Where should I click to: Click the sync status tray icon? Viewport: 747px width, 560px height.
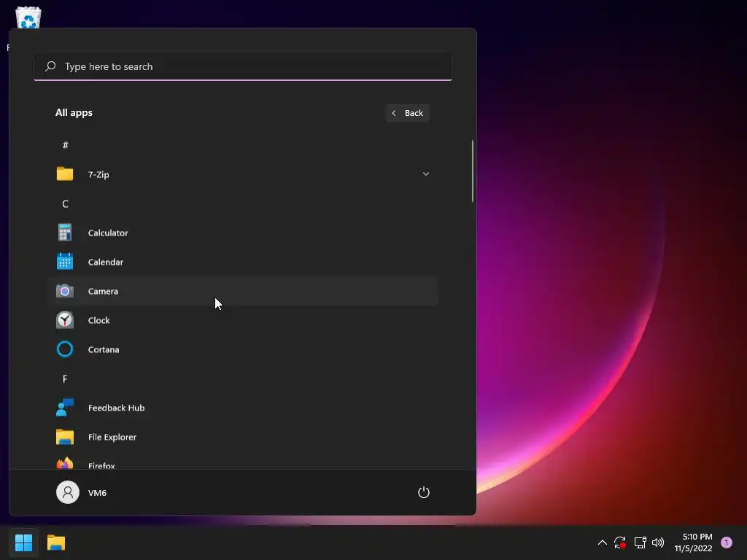(x=620, y=542)
